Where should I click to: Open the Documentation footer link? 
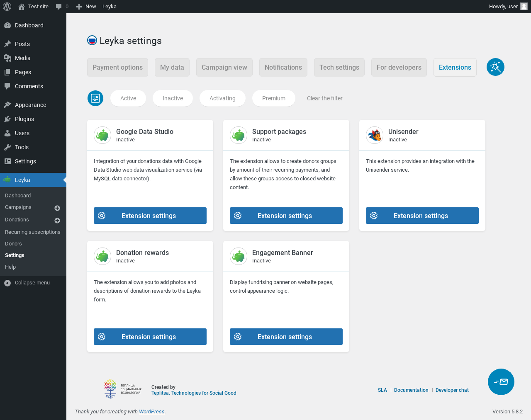411,390
